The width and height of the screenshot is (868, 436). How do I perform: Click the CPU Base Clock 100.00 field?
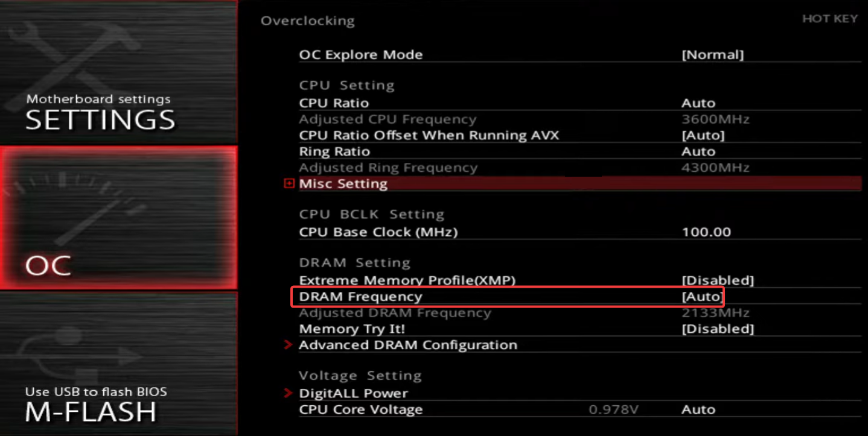(706, 232)
